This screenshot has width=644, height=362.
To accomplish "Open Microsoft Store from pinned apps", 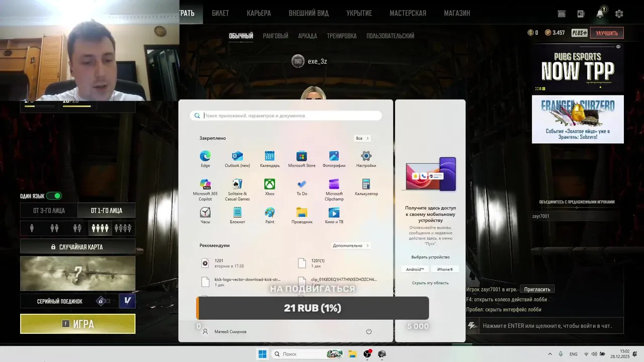I will [302, 159].
